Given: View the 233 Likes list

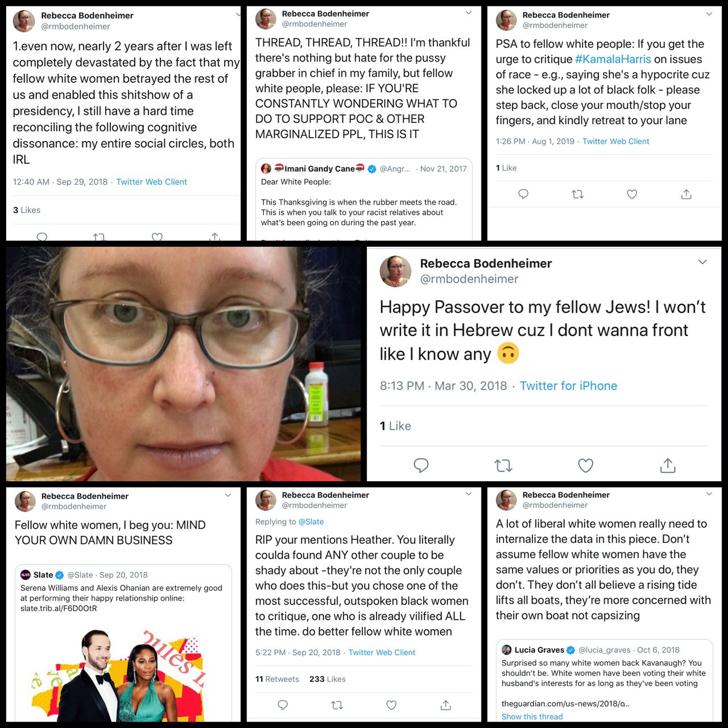Looking at the screenshot, I should pyautogui.click(x=328, y=679).
